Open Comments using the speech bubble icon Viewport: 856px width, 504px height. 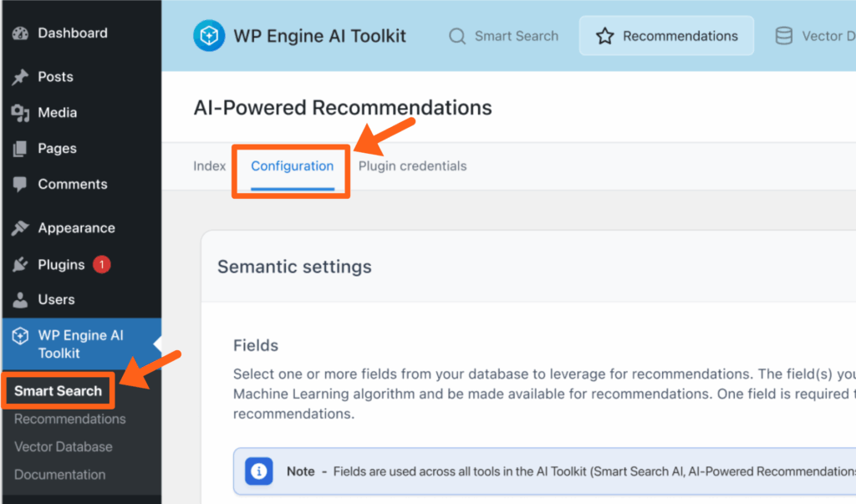(18, 184)
